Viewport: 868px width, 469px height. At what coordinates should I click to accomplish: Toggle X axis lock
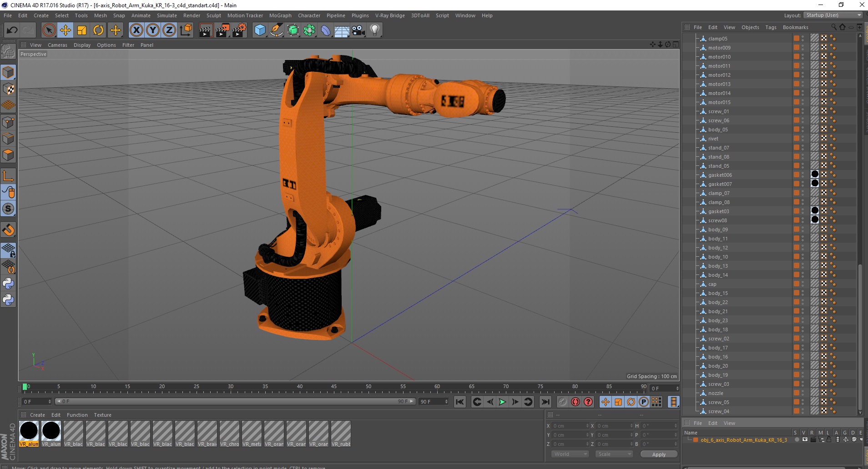pos(136,30)
